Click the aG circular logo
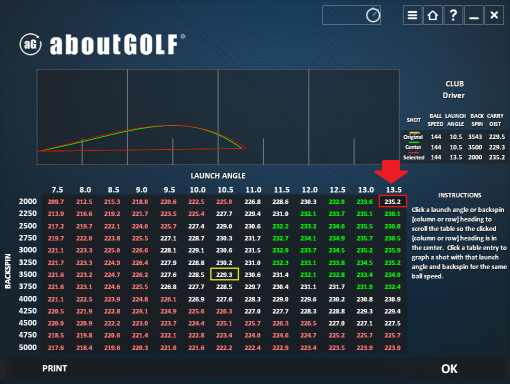This screenshot has width=510, height=384. click(30, 44)
